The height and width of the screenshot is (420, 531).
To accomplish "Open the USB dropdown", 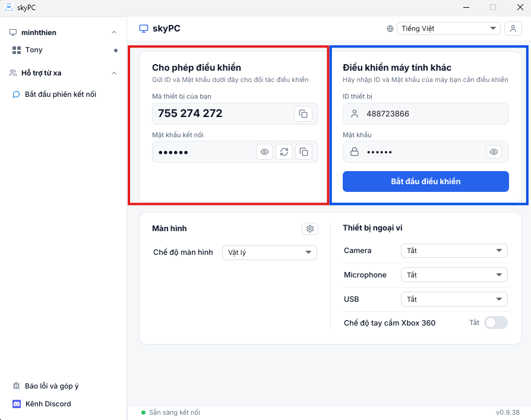I will pyautogui.click(x=454, y=299).
